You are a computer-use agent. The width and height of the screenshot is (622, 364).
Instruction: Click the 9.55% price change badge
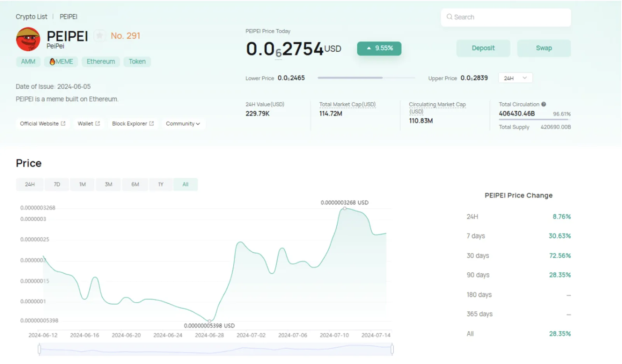(x=379, y=48)
